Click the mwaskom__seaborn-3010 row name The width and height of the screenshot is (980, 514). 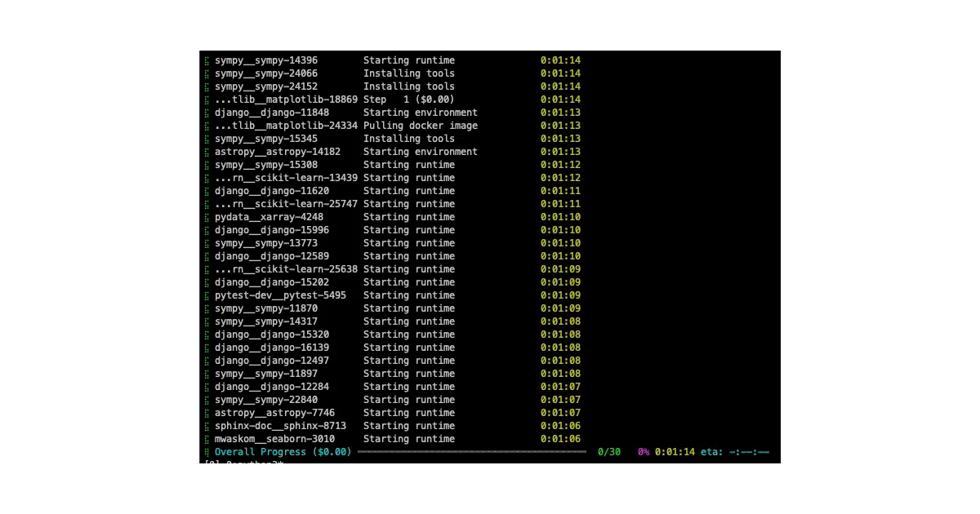coord(274,439)
